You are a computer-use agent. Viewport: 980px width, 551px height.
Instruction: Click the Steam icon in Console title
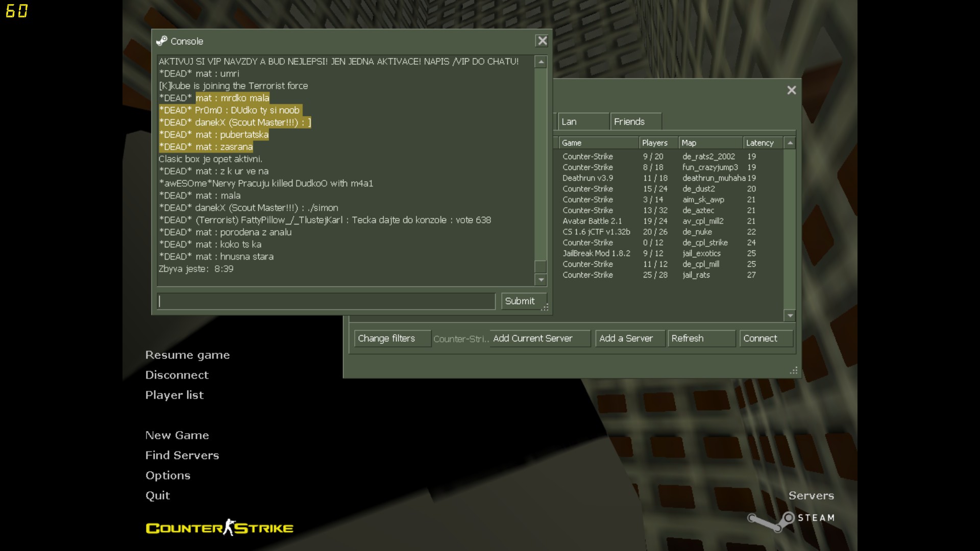[x=162, y=41]
